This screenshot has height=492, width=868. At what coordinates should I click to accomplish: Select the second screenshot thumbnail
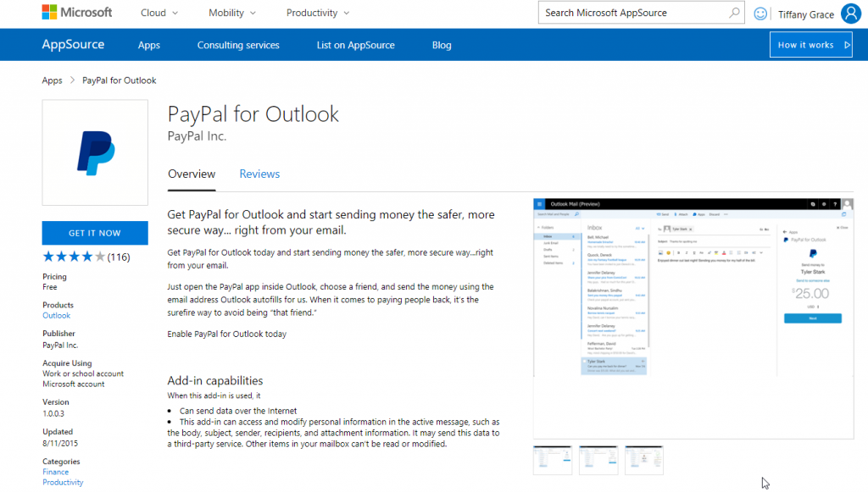(598, 459)
